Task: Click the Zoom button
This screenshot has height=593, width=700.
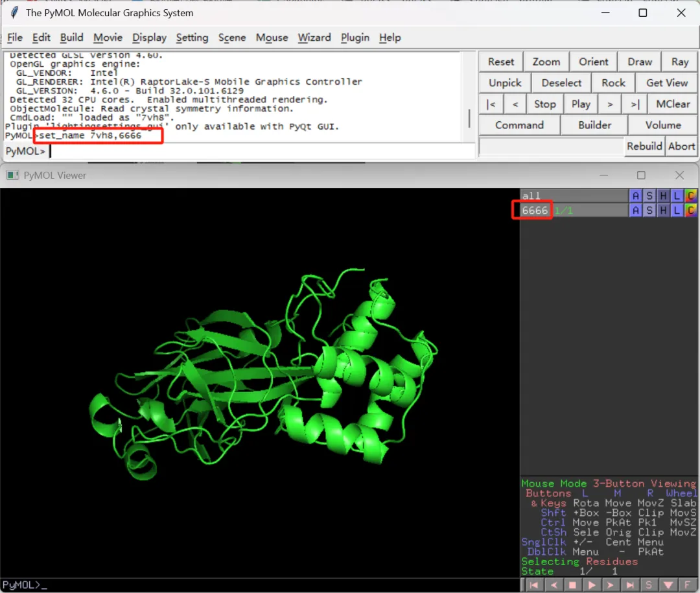Action: (x=546, y=62)
